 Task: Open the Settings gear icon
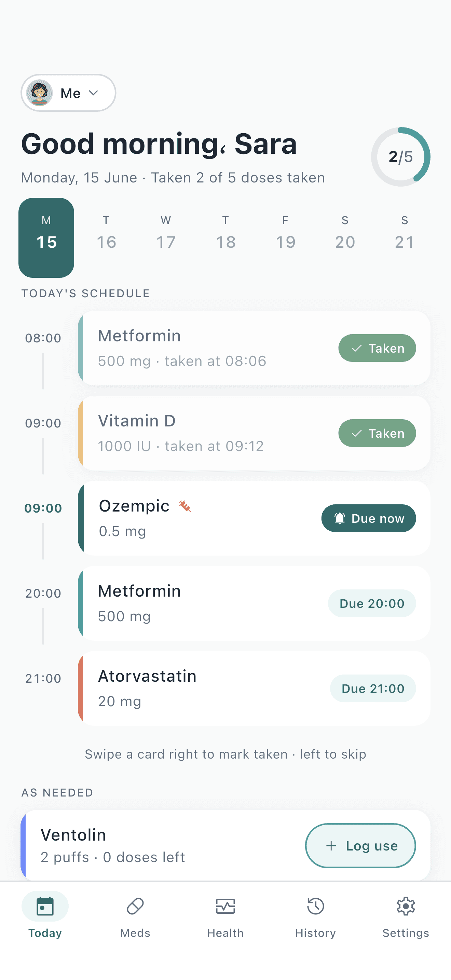coord(405,906)
